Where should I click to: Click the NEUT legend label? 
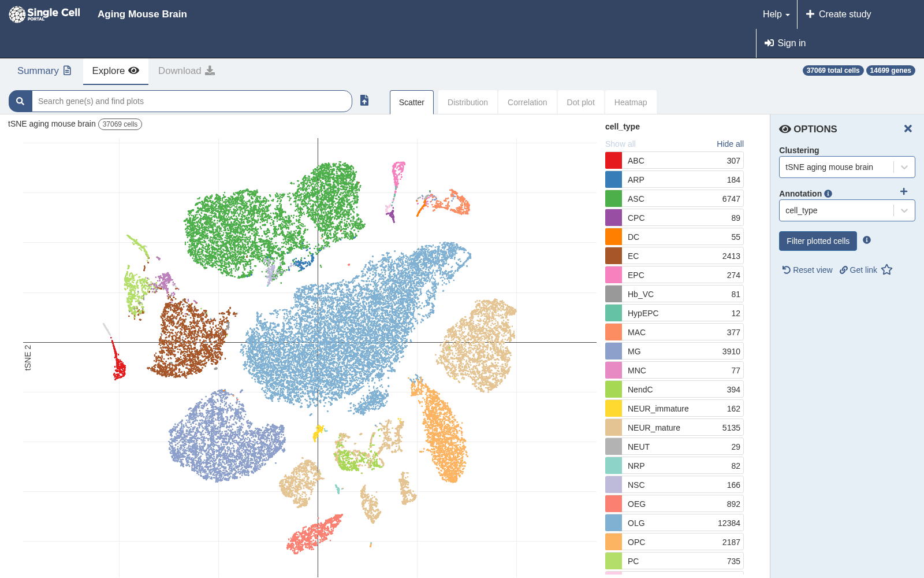coord(639,447)
